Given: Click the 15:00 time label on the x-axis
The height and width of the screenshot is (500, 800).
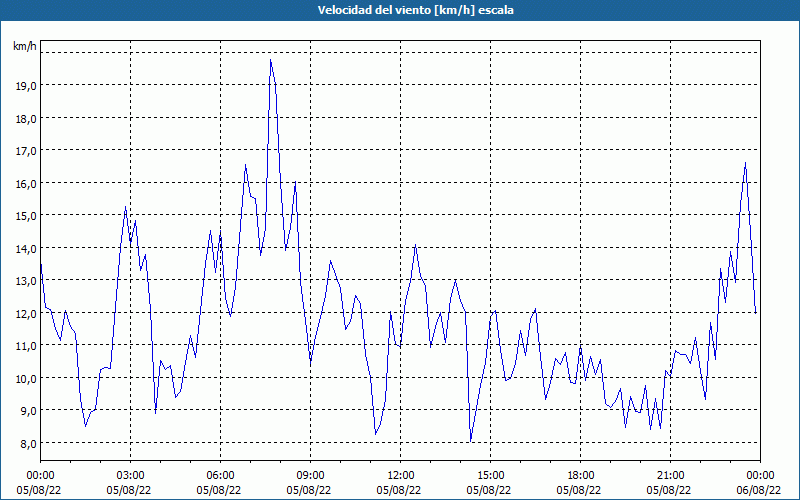Looking at the screenshot, I should [x=490, y=476].
